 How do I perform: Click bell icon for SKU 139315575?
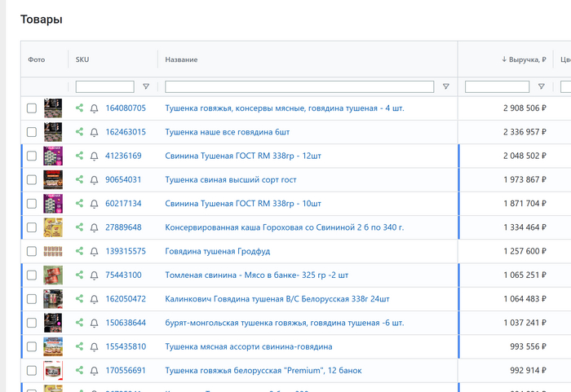(x=94, y=251)
